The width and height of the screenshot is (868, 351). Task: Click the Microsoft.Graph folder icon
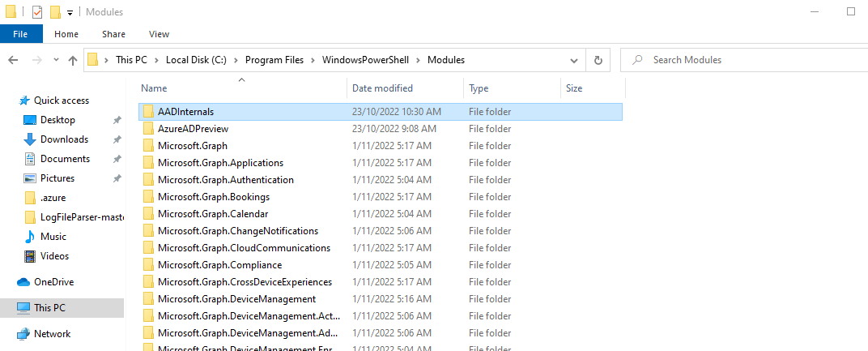(148, 146)
